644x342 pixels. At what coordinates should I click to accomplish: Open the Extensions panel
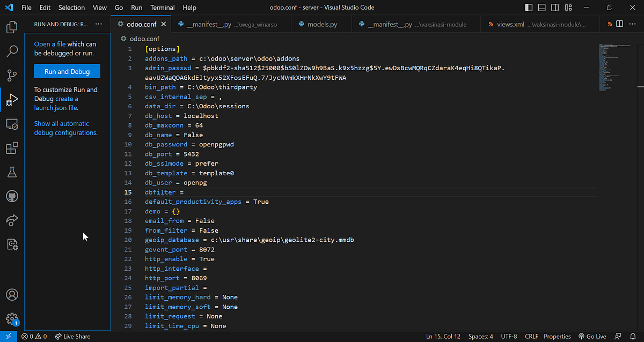point(12,148)
